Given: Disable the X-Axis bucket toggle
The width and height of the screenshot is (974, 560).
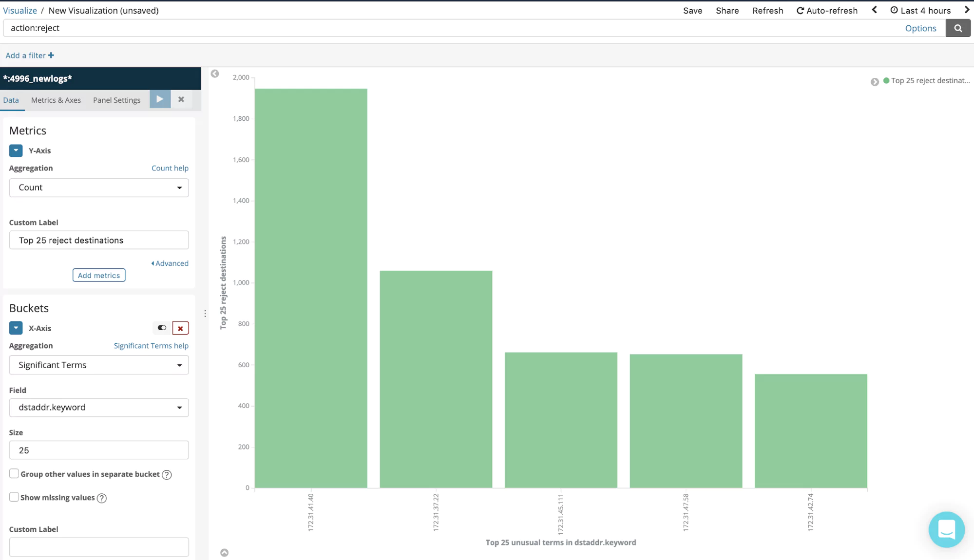Looking at the screenshot, I should (162, 328).
